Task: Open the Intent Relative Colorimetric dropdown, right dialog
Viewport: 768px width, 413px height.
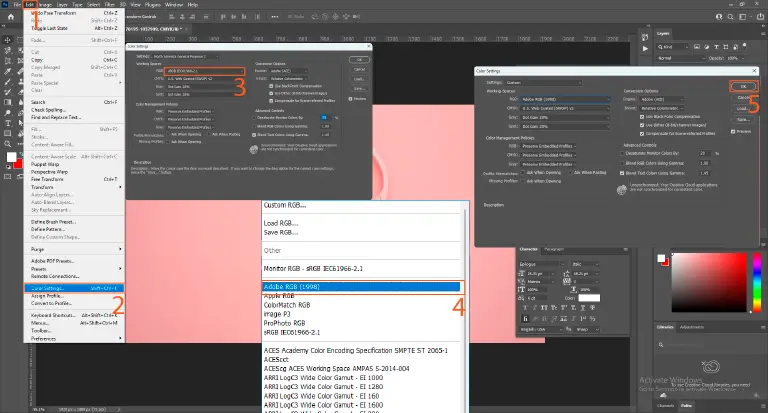Action: [660, 108]
